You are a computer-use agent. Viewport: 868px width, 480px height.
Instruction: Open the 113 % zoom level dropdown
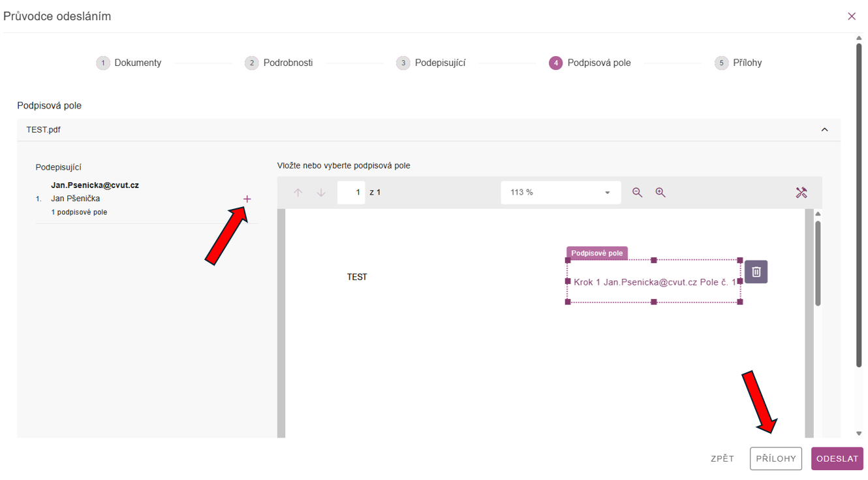click(x=561, y=193)
